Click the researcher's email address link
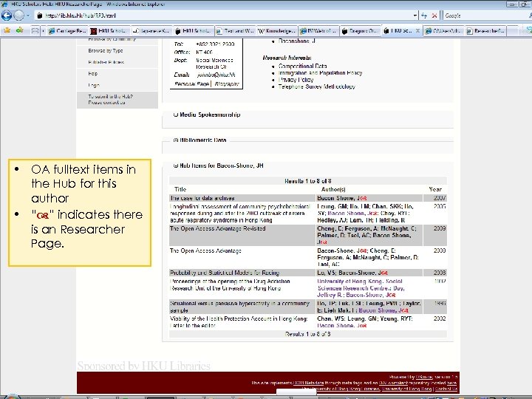 pyautogui.click(x=216, y=75)
